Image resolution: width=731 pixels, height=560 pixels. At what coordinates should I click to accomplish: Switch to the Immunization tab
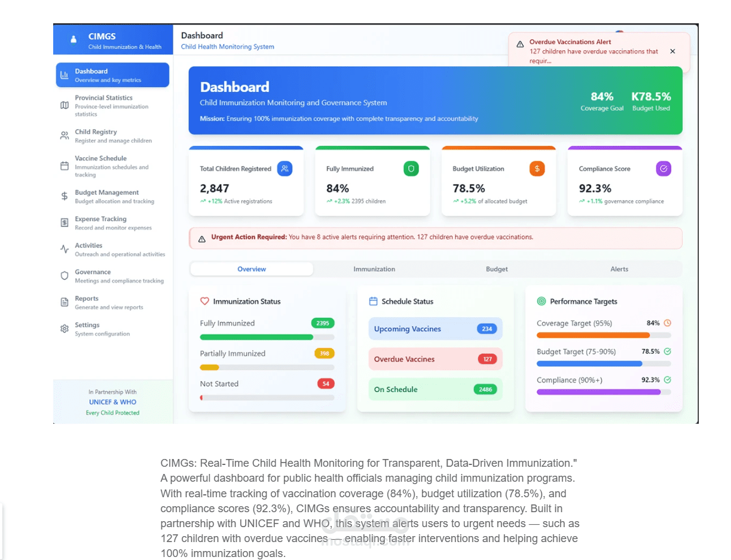(374, 269)
